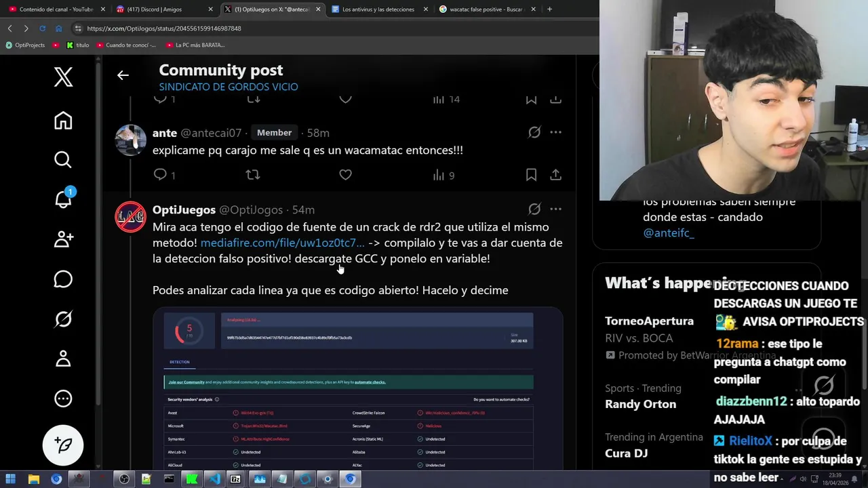868x488 pixels.
Task: Open La PC más BARATA bookmark
Action: [x=195, y=45]
